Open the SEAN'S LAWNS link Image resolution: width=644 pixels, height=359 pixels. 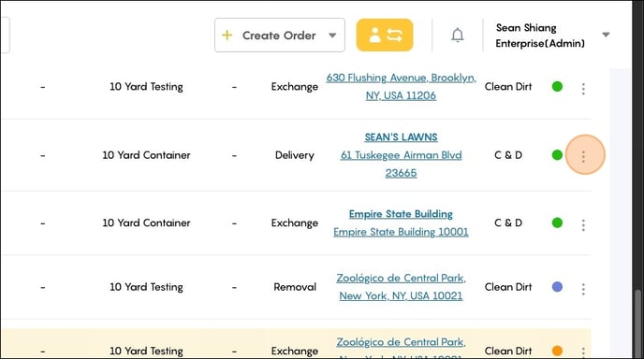click(401, 137)
